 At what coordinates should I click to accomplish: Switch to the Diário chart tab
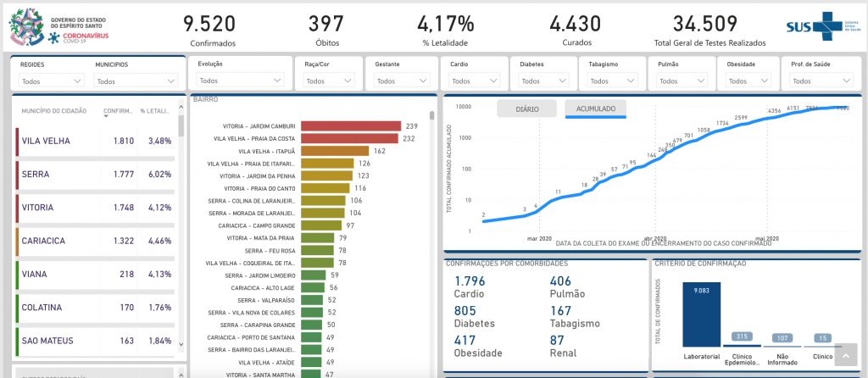(526, 109)
